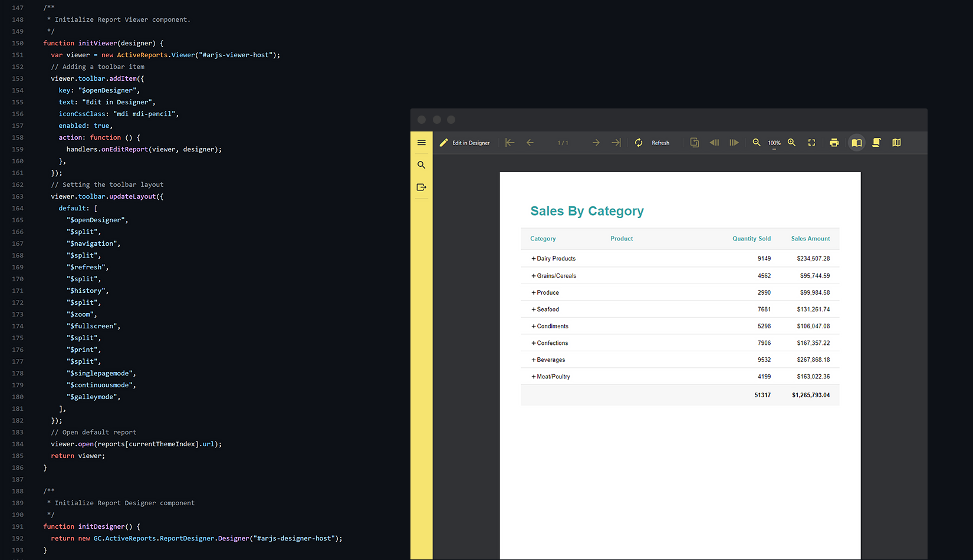The height and width of the screenshot is (560, 973).
Task: Print the report
Action: [834, 143]
